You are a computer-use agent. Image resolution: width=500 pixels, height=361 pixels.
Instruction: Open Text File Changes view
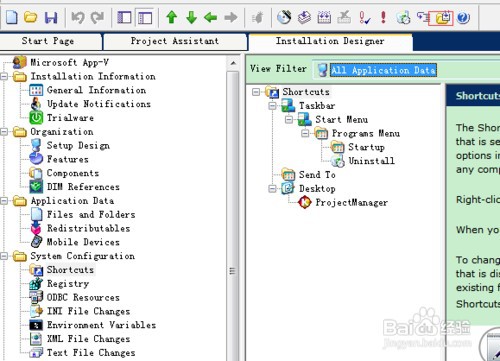click(91, 353)
